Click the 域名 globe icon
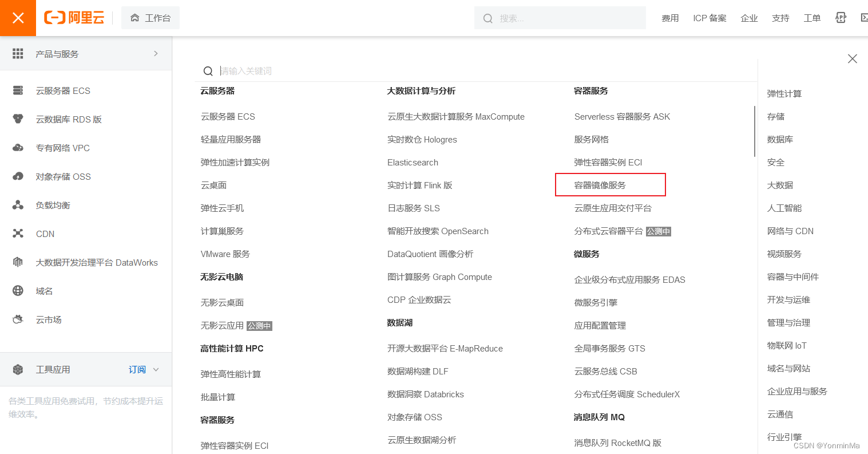Viewport: 868px width, 454px height. (18, 291)
